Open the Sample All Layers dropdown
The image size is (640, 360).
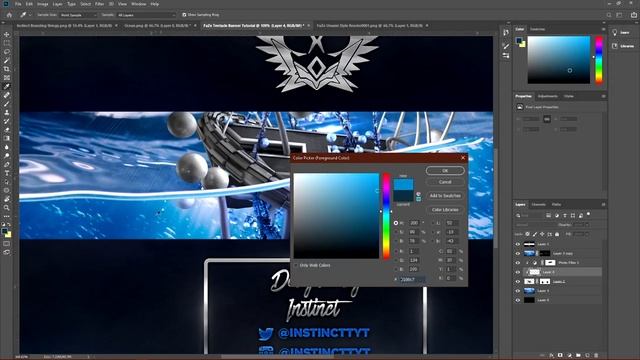click(x=146, y=15)
